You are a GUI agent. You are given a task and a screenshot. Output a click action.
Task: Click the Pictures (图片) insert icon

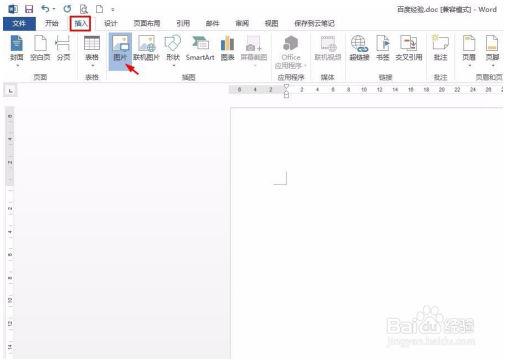(x=120, y=49)
